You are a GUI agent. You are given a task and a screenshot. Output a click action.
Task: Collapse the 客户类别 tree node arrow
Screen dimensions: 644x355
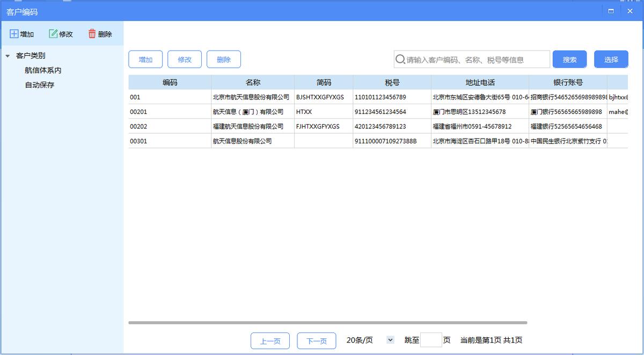point(6,55)
